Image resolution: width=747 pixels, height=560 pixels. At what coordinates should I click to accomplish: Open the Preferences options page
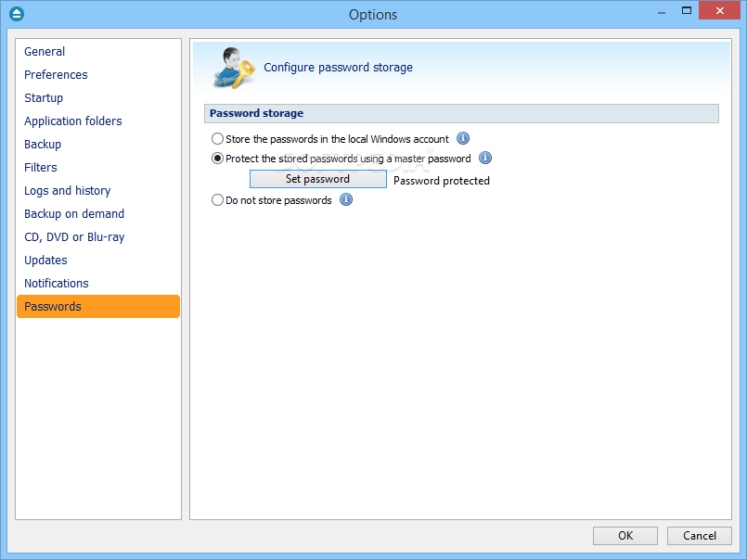point(98,75)
